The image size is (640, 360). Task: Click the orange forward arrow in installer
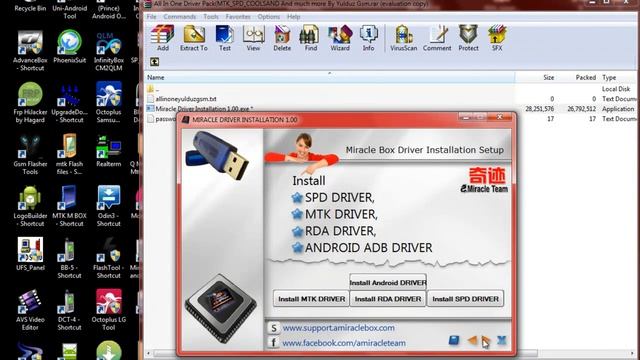485,340
